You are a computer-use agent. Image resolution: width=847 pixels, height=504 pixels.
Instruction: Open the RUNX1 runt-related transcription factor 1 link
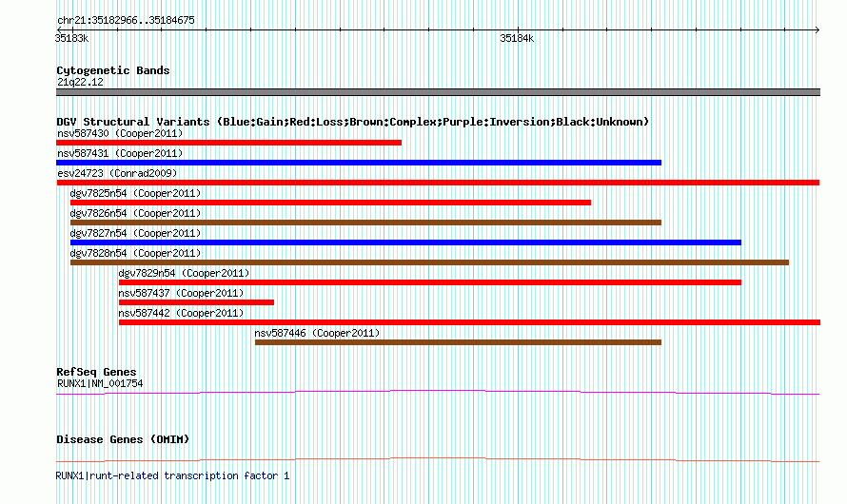(x=172, y=475)
